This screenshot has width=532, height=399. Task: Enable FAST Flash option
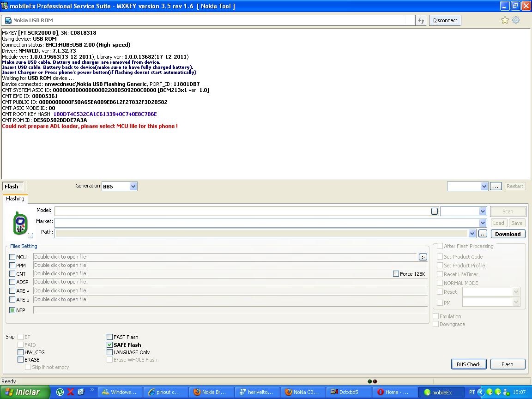tap(109, 337)
